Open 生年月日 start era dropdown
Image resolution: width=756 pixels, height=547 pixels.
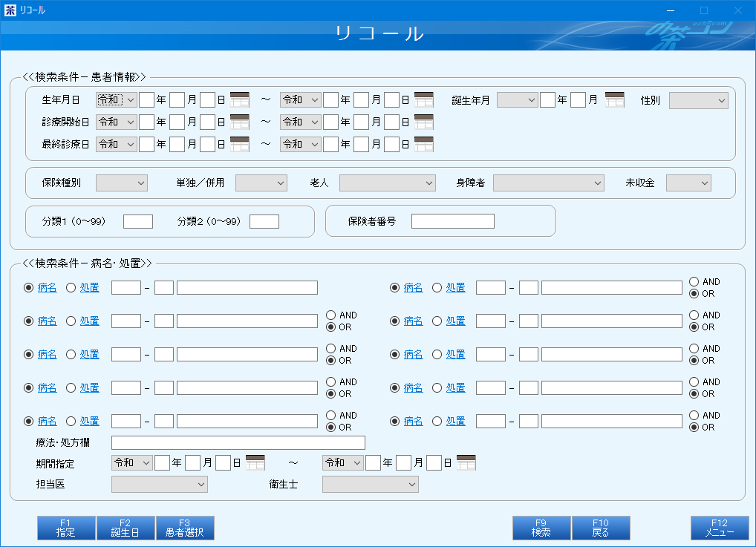117,99
